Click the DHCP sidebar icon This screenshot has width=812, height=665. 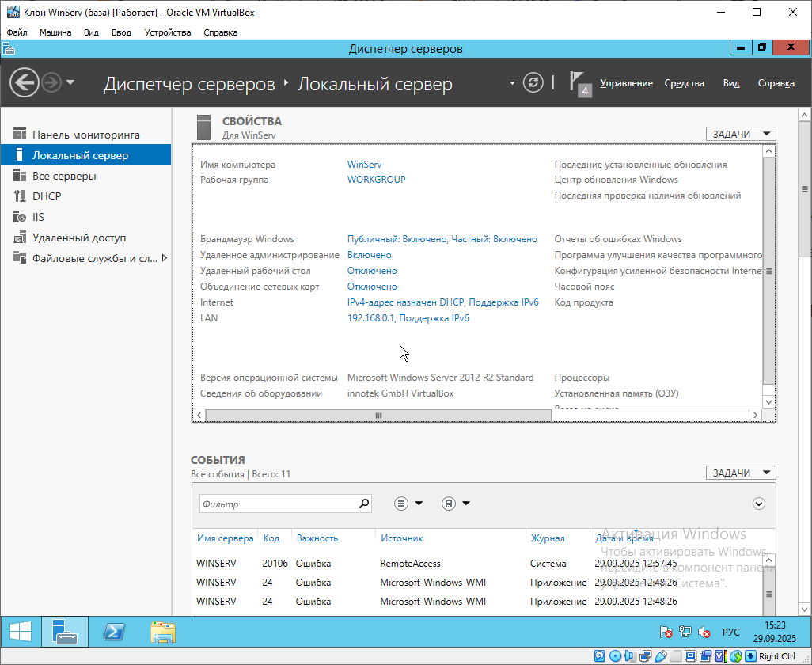tap(20, 196)
